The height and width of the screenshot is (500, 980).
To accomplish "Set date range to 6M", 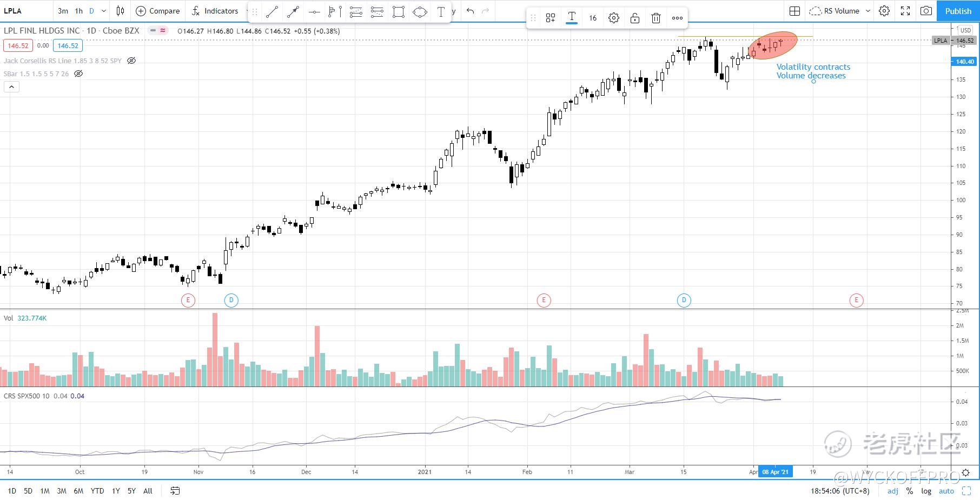I will pos(78,491).
